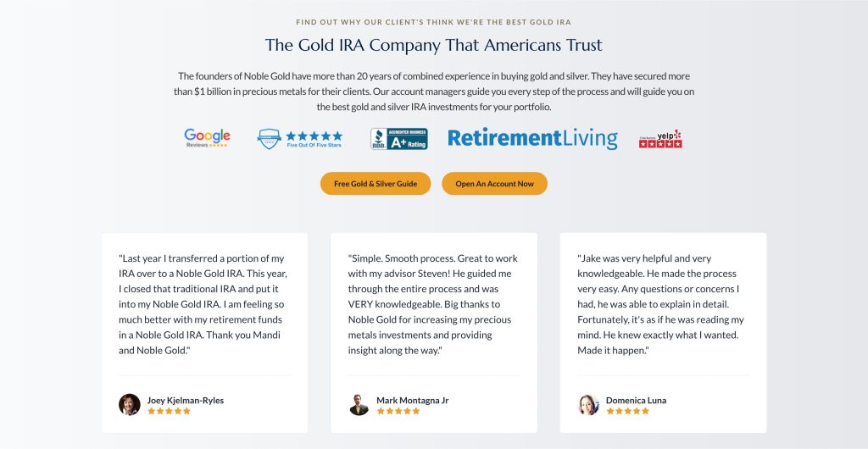The height and width of the screenshot is (449, 868).
Task: Click the Google Reviews logo
Action: pos(207,138)
